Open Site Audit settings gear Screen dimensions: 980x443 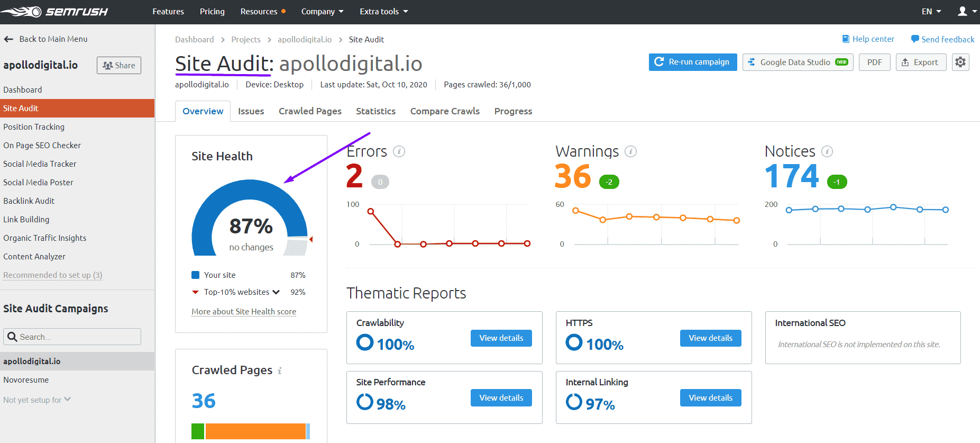pyautogui.click(x=960, y=62)
